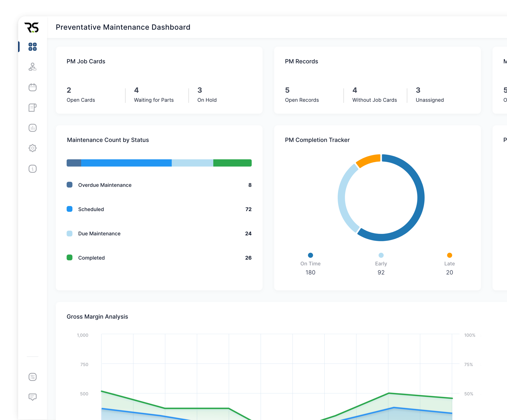Click the Overdue Maintenance legend swatch

click(x=70, y=185)
